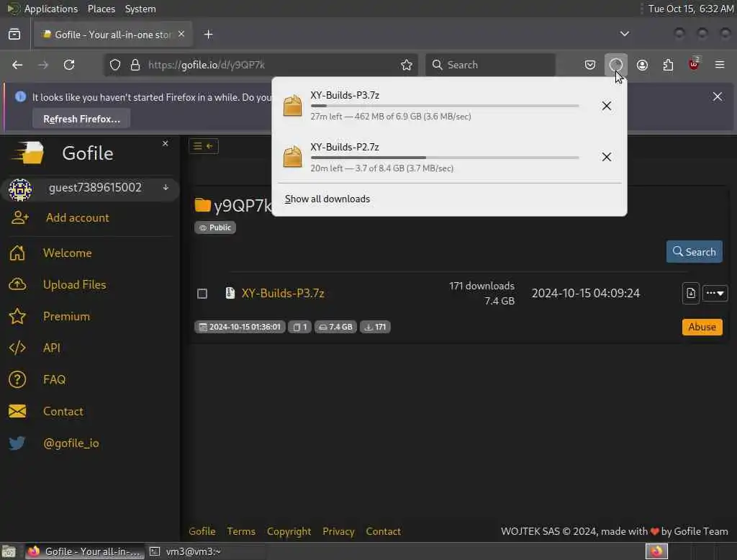Click the y9QP7k folder icon
The height and width of the screenshot is (560, 737).
coord(202,205)
